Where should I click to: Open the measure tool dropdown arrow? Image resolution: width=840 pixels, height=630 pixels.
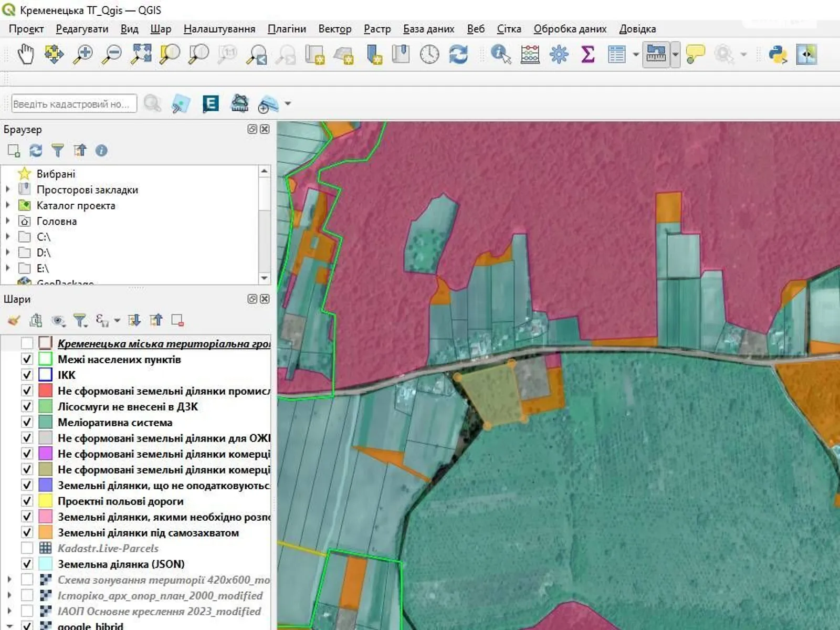coord(675,54)
